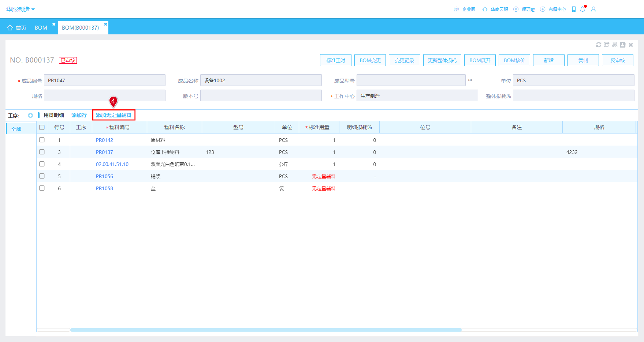The height and width of the screenshot is (342, 644).
Task: Open the 保理融 yen icon
Action: point(516,9)
